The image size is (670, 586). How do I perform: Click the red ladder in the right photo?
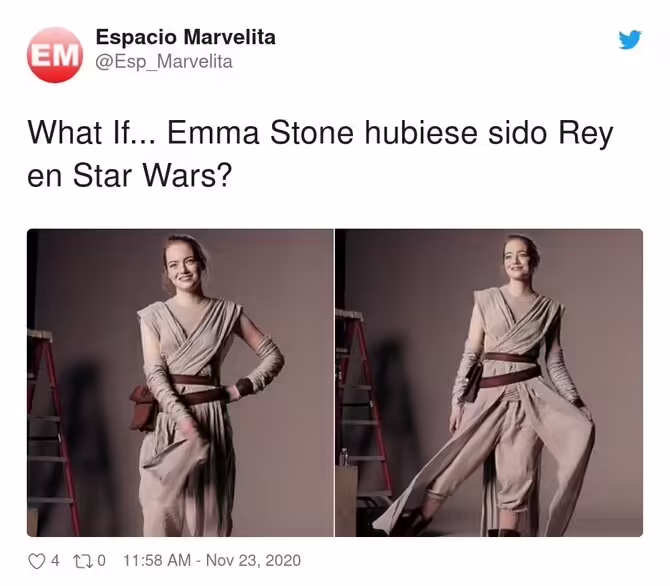[363, 406]
